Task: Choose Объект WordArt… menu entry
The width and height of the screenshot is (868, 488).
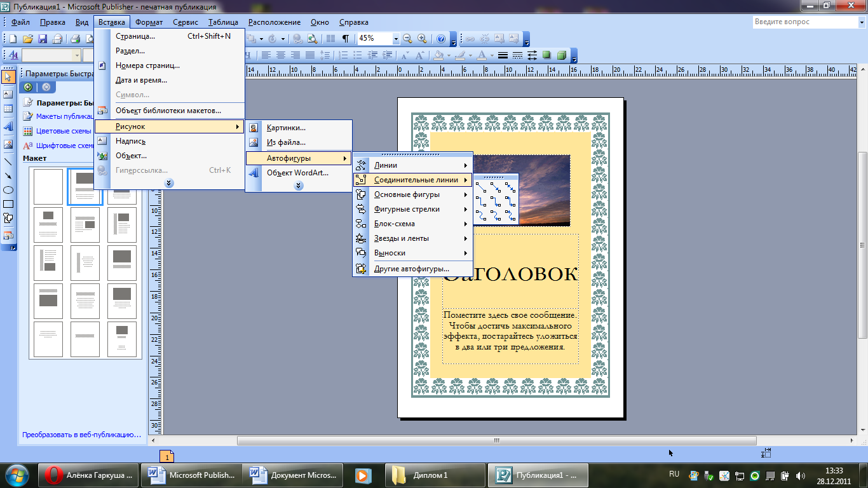Action: (x=299, y=172)
